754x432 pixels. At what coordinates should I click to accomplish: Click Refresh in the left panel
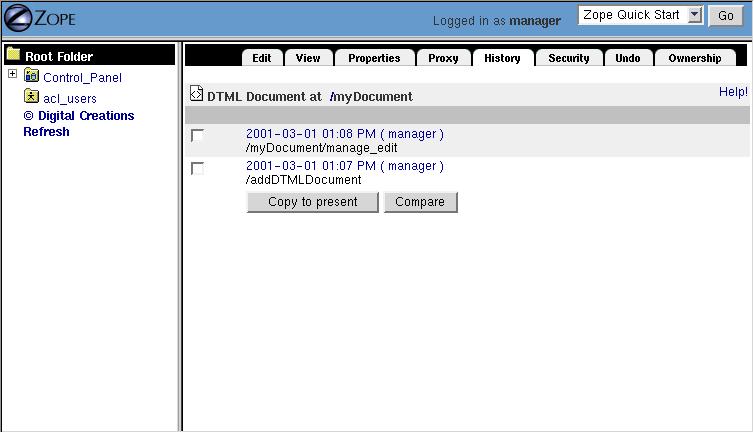(x=46, y=131)
